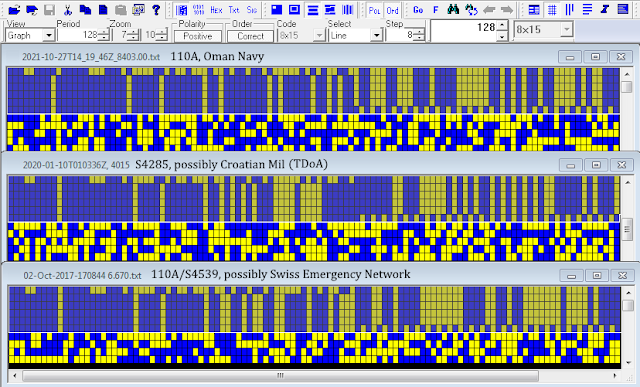Click vertical scrollbar thumb in Oman Navy window
Viewport: 640px width, 387px height.
pos(627,87)
